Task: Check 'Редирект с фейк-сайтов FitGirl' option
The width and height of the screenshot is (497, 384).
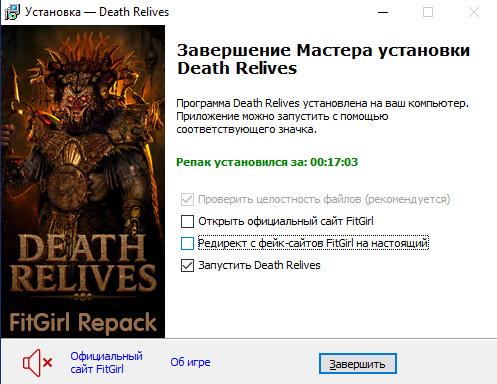Action: [187, 243]
